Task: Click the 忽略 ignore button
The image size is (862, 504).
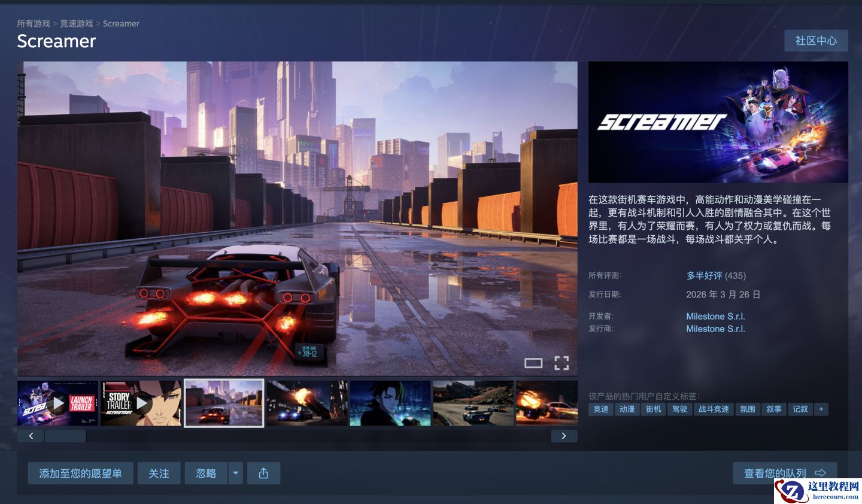Action: pyautogui.click(x=206, y=473)
